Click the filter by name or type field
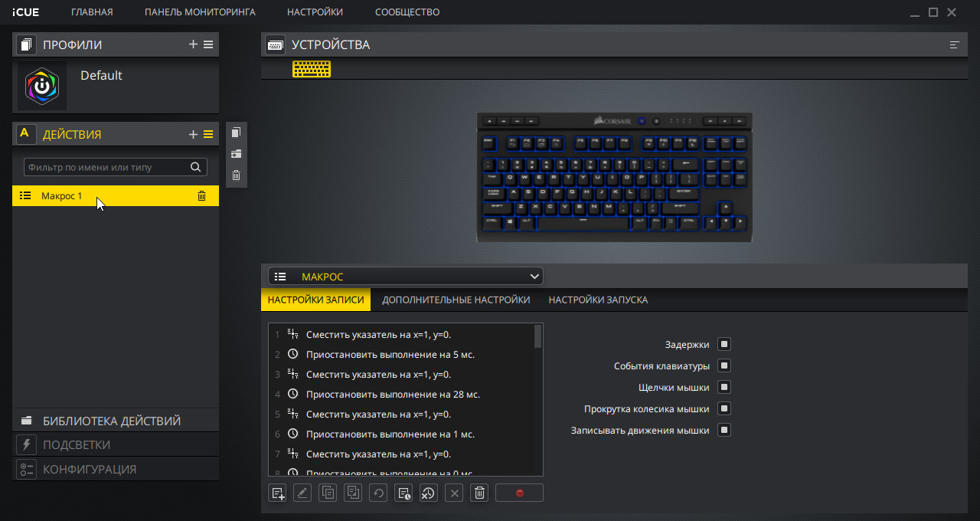Screen dimensions: 980x521 click(x=116, y=167)
